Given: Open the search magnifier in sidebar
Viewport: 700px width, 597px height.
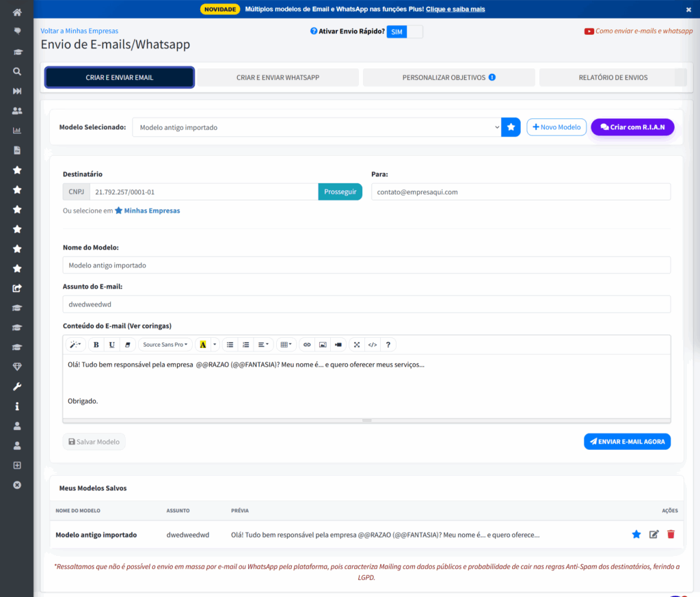Looking at the screenshot, I should click(x=17, y=71).
